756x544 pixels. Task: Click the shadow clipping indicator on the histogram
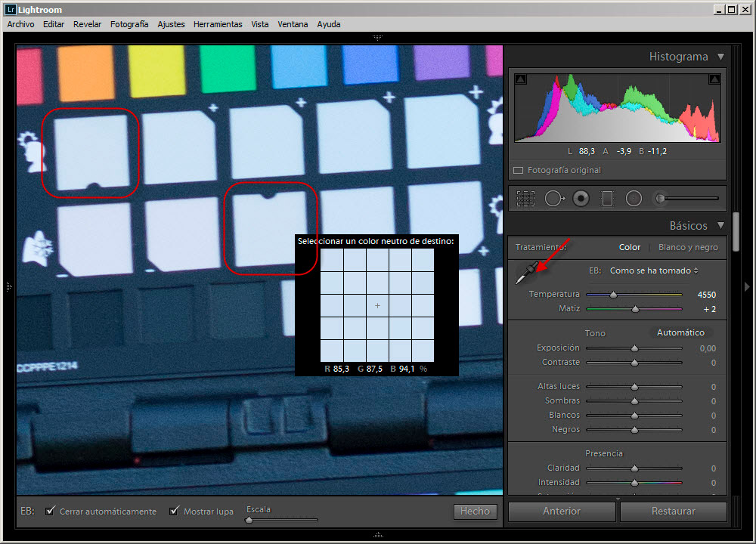click(x=521, y=79)
